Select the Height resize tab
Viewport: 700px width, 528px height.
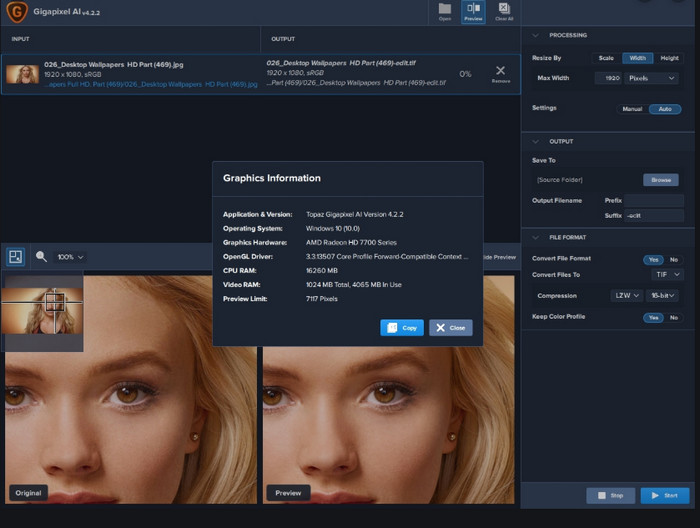point(669,58)
